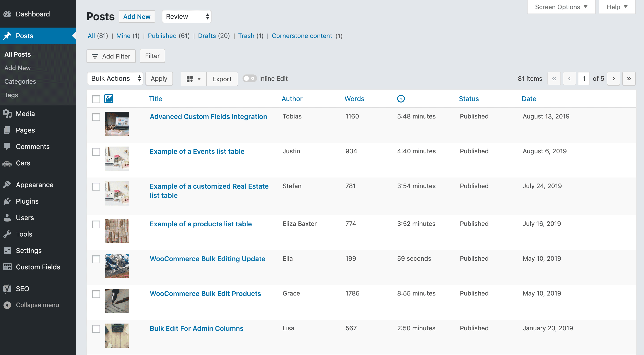Sort by the featured image column icon
The width and height of the screenshot is (644, 355).
point(109,99)
